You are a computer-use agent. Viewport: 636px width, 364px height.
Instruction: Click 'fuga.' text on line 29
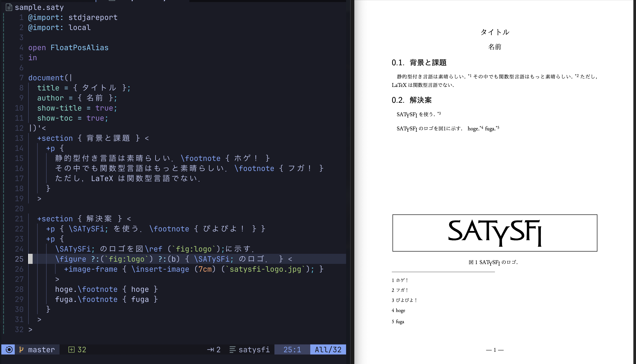66,299
